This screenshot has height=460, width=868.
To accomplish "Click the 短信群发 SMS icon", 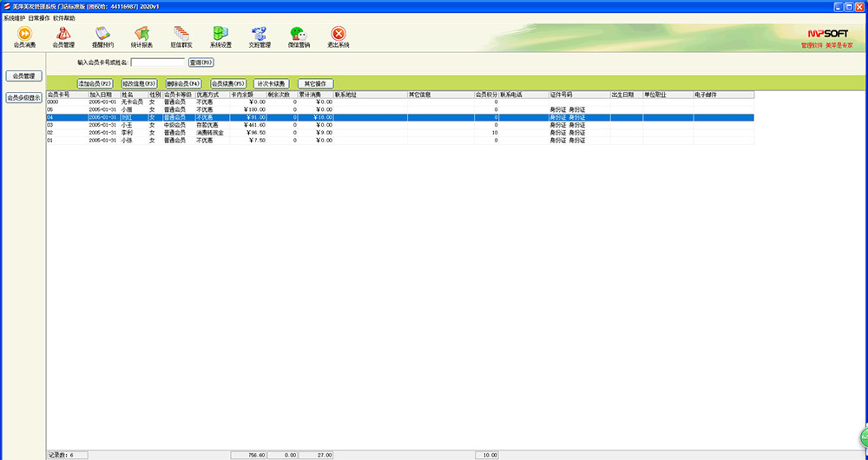I will (181, 36).
